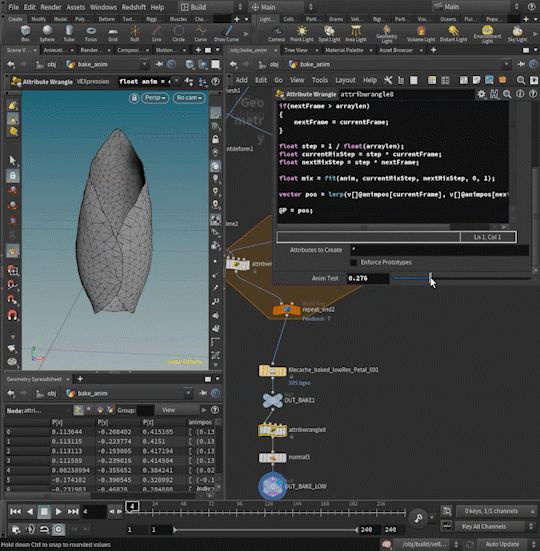Click the Play forward button
This screenshot has height=551, width=540.
[58, 511]
